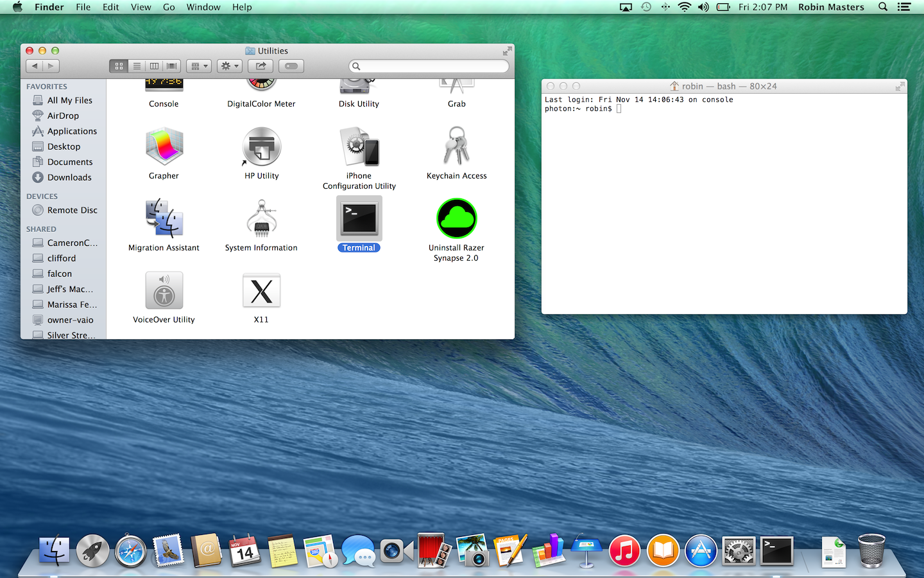
Task: Go forward in the Finder window
Action: click(x=51, y=66)
